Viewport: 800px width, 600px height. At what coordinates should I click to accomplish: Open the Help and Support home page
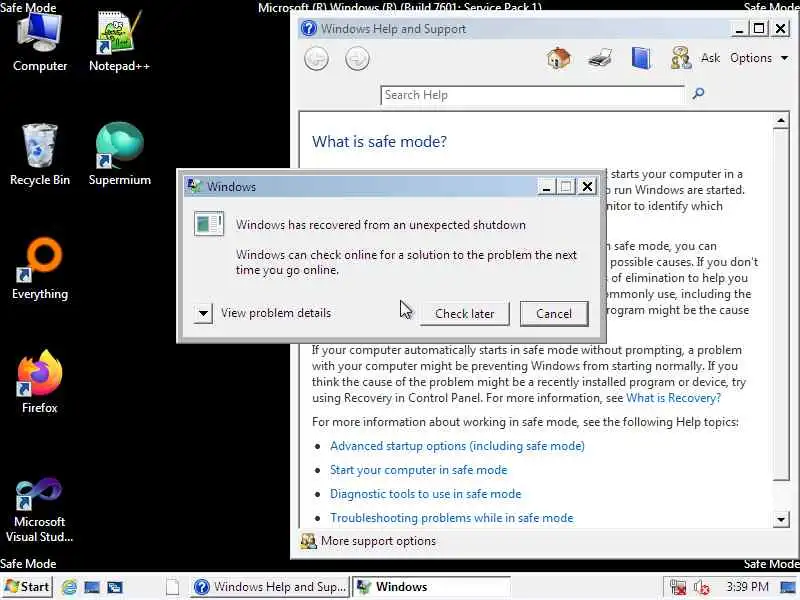559,58
